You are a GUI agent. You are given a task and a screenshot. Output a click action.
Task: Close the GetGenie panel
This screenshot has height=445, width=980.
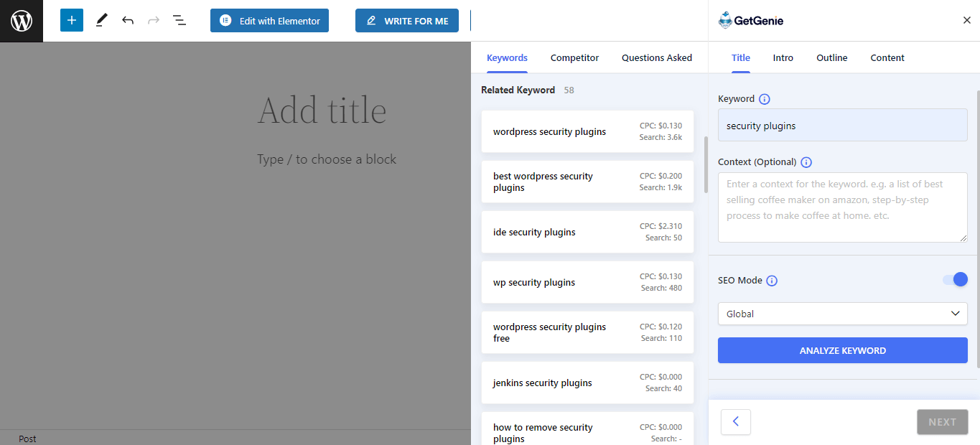pos(966,20)
